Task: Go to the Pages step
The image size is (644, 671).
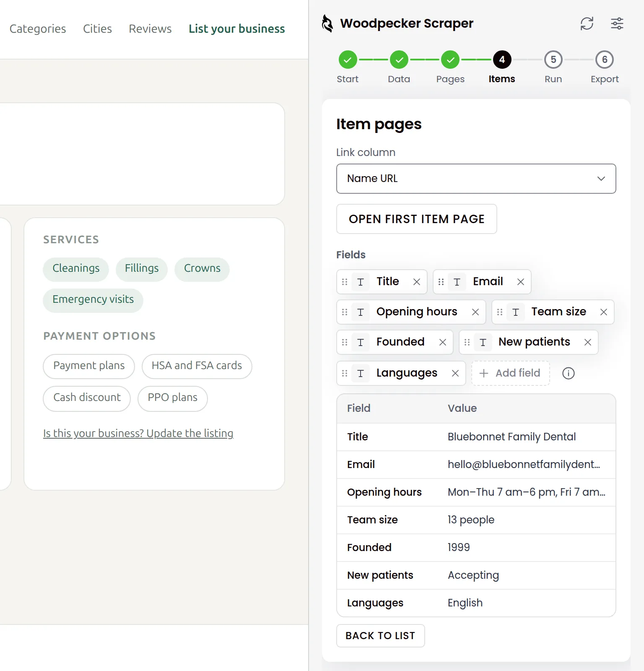Action: [450, 68]
